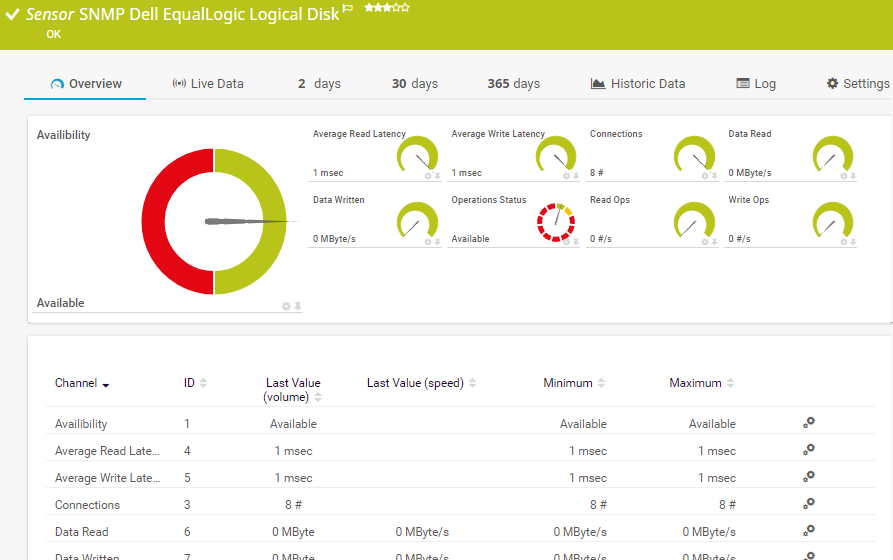Click Data Read last value 0 MByte cell
The height and width of the screenshot is (560, 893).
point(293,532)
